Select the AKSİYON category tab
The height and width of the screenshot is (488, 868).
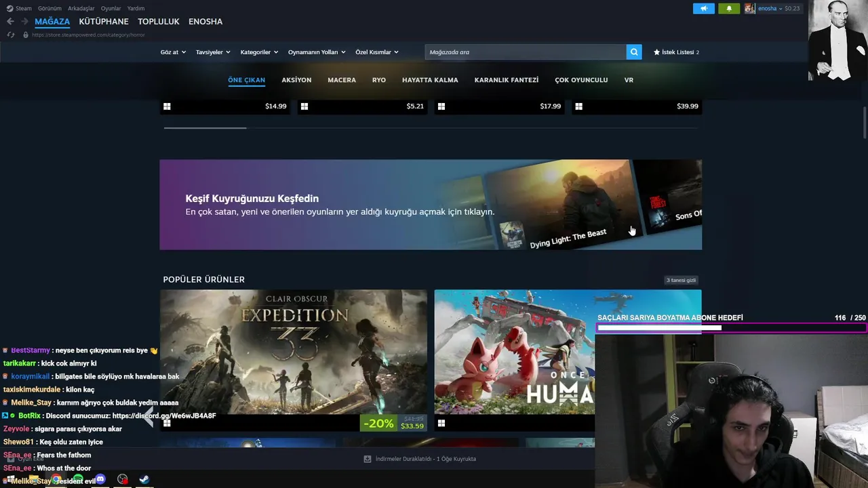point(296,80)
